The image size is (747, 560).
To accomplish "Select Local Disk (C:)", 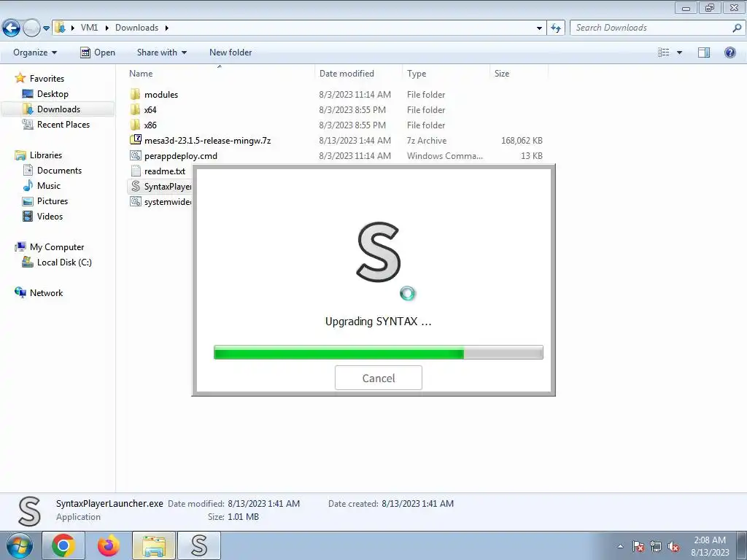I will click(x=64, y=262).
